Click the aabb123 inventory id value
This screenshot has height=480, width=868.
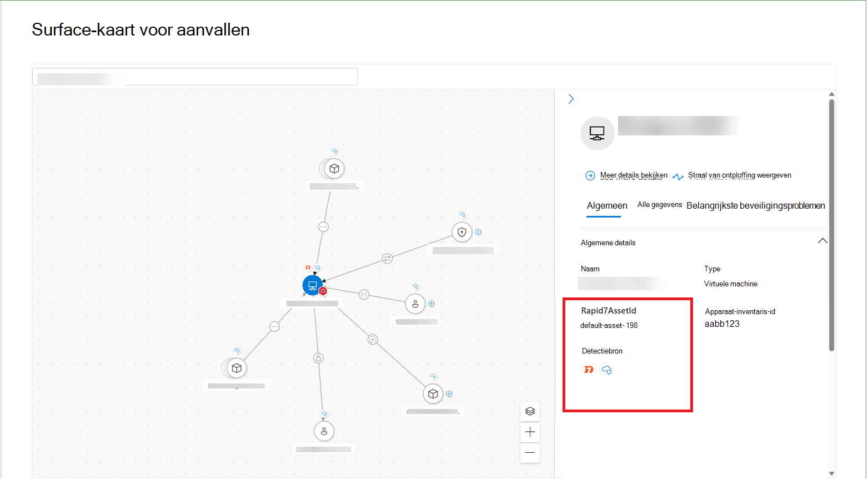click(x=722, y=324)
